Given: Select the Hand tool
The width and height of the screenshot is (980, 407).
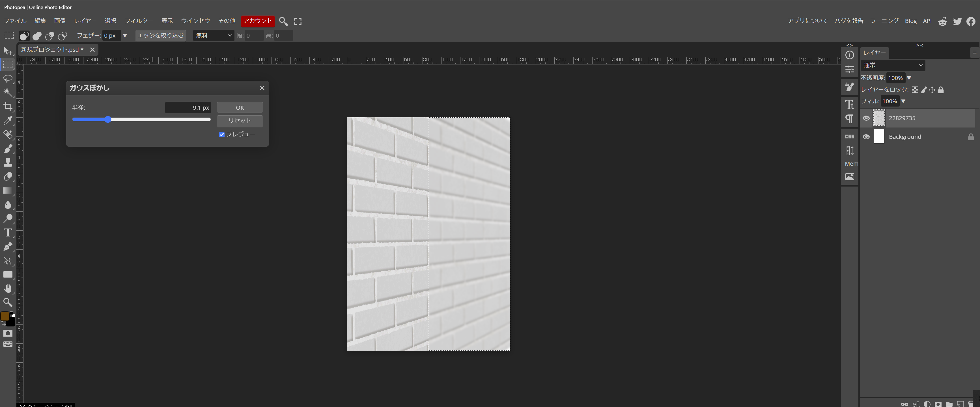Looking at the screenshot, I should tap(8, 289).
